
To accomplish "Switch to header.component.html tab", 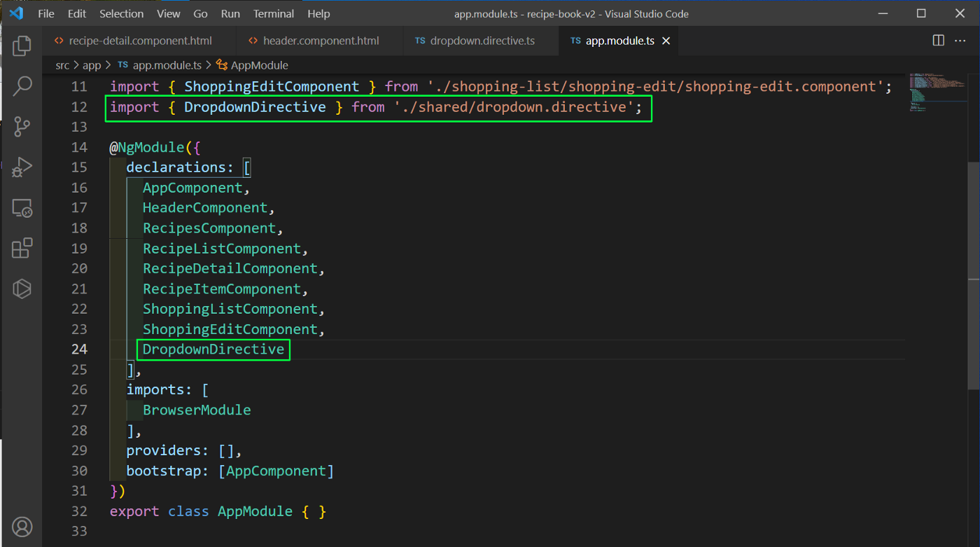I will click(x=321, y=41).
